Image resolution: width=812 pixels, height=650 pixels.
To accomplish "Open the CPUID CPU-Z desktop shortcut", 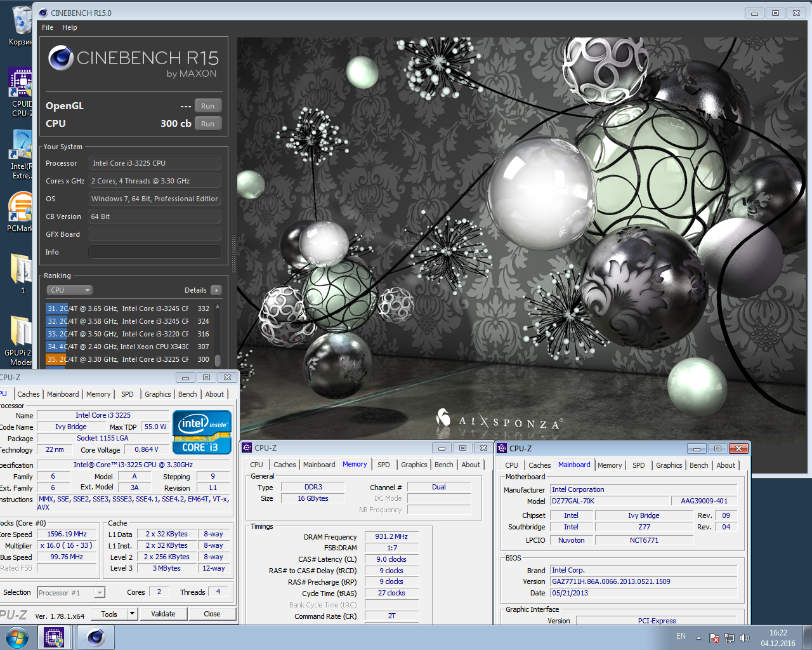I will point(22,92).
